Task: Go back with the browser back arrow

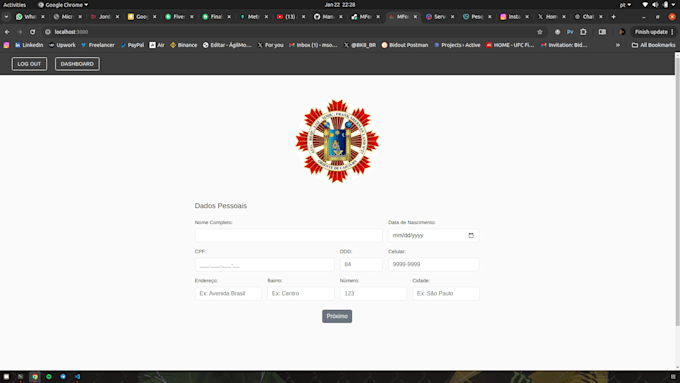Action: coord(7,32)
